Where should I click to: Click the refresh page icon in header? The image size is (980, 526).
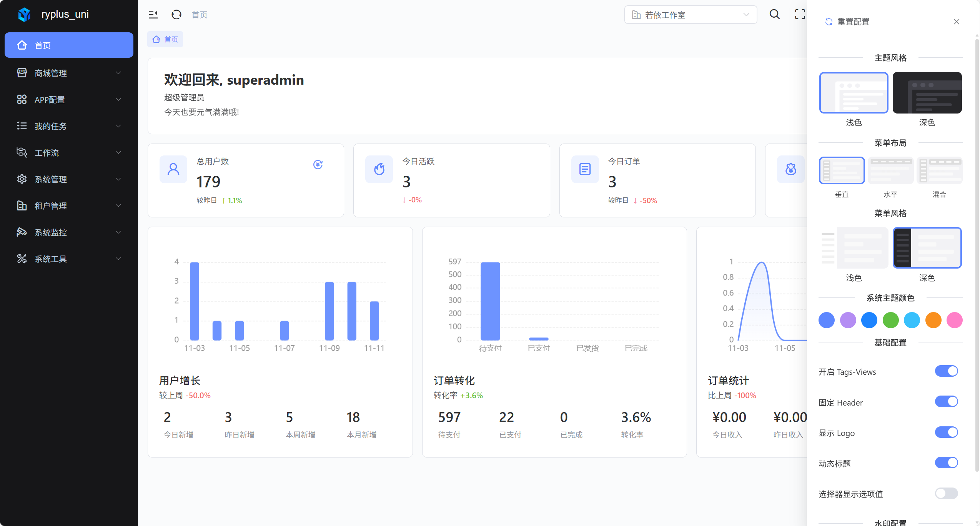pos(176,15)
